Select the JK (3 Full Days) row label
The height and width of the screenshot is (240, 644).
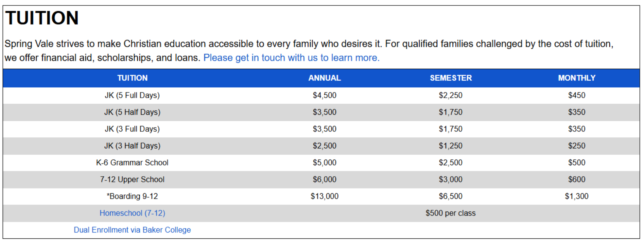tap(132, 129)
